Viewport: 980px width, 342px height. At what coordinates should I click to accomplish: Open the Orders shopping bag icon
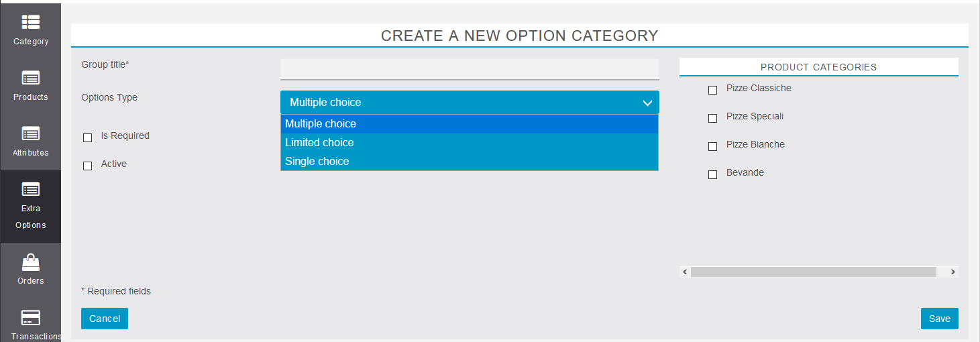30,262
